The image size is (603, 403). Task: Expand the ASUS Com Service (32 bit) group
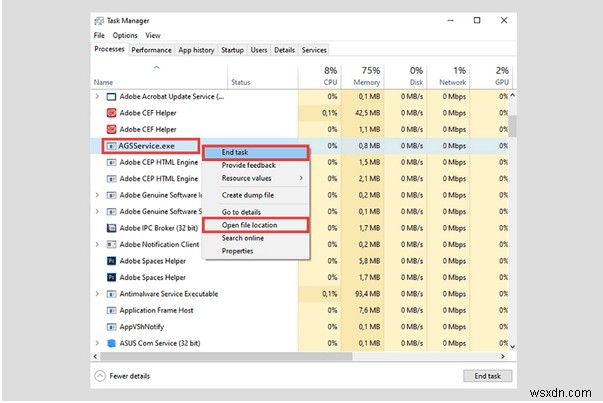tap(97, 343)
